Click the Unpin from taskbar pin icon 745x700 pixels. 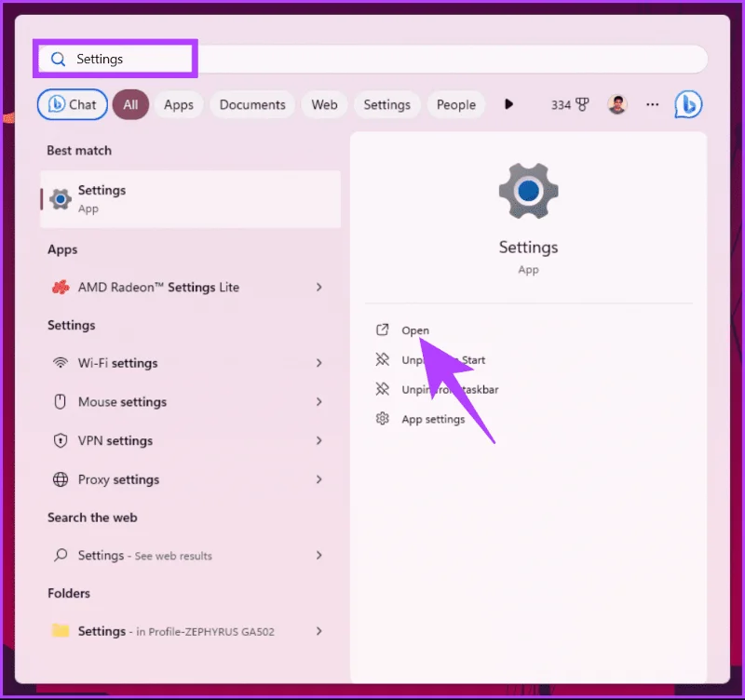point(383,389)
